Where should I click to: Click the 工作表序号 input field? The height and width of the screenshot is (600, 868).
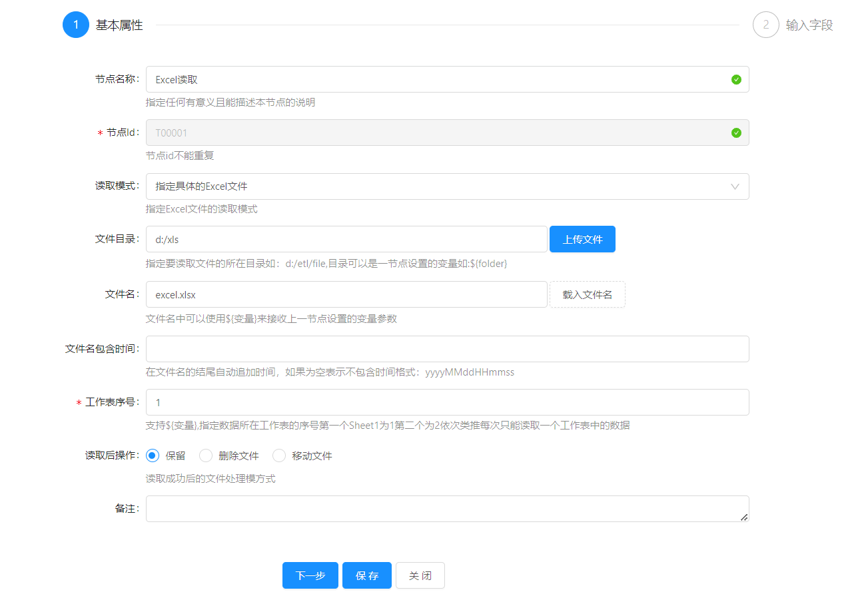[x=447, y=402]
